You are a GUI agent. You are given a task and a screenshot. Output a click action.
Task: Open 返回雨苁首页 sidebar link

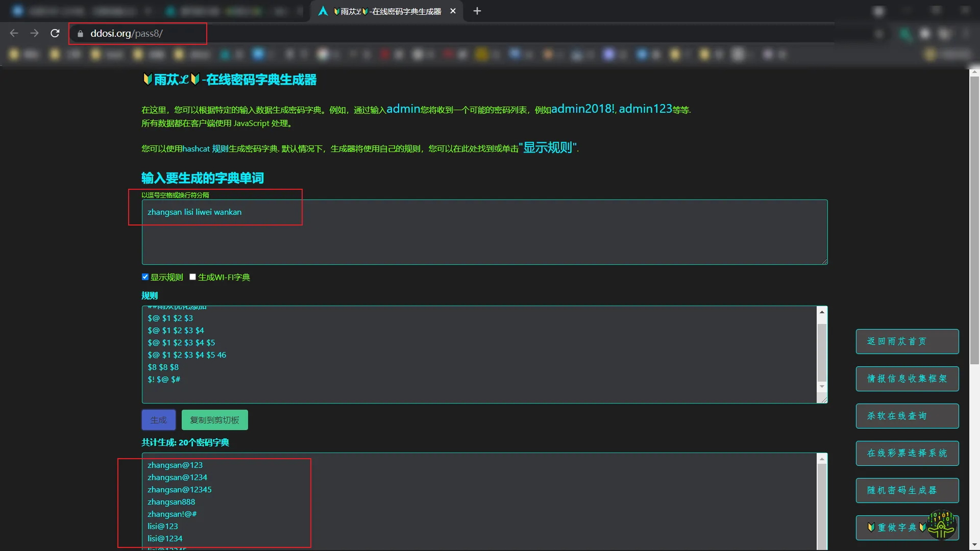point(907,341)
